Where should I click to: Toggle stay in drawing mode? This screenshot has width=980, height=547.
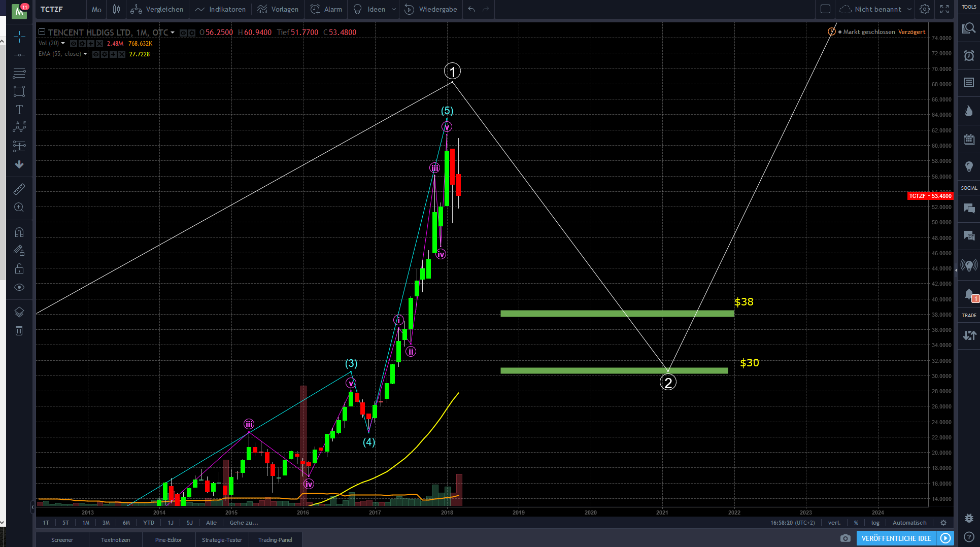(x=19, y=251)
